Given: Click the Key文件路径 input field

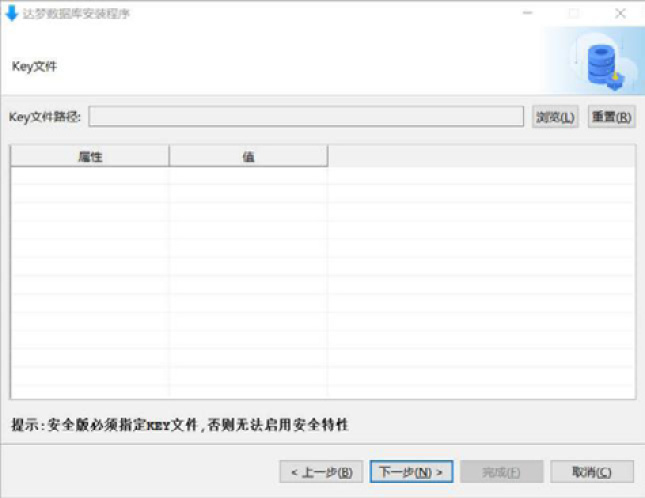Looking at the screenshot, I should [x=306, y=117].
